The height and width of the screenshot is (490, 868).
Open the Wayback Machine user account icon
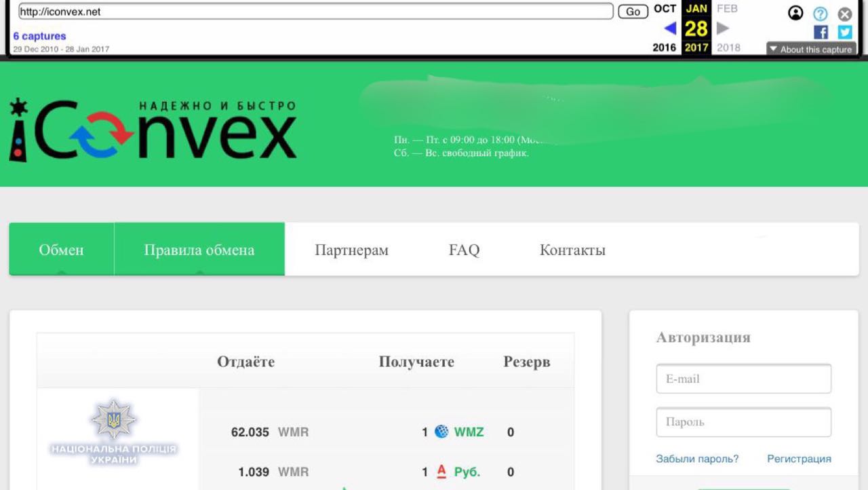tap(795, 13)
